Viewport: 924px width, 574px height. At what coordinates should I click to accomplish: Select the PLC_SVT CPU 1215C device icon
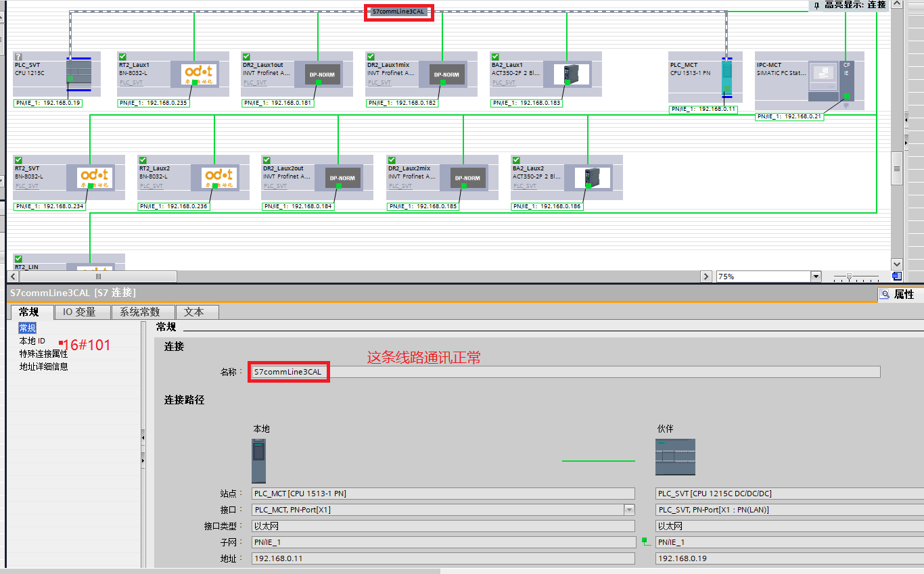coord(78,74)
